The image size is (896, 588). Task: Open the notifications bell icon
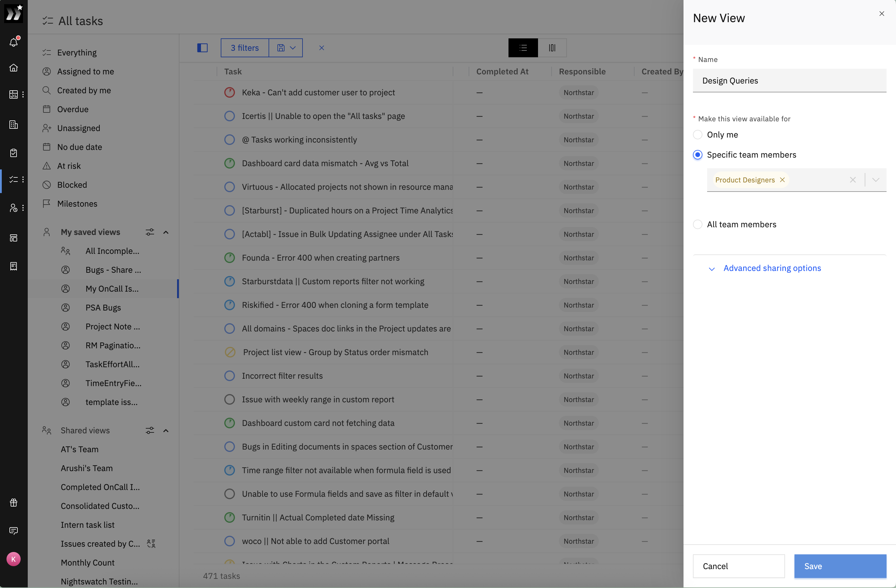pyautogui.click(x=14, y=42)
